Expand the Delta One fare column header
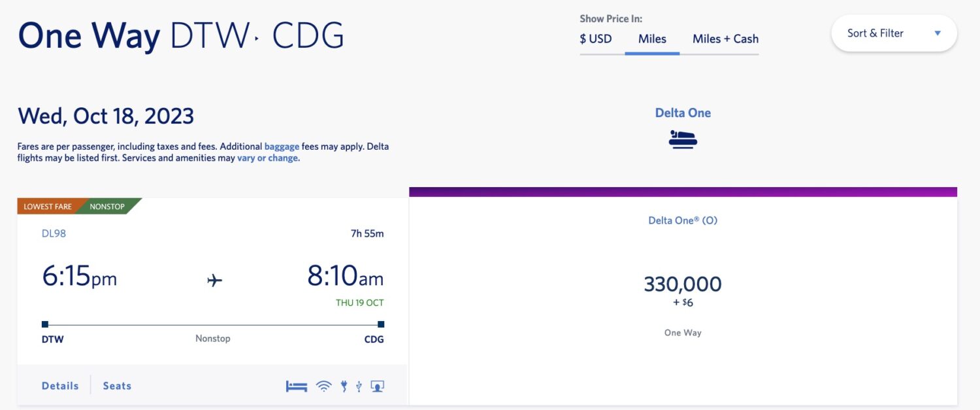The width and height of the screenshot is (980, 410). pyautogui.click(x=683, y=112)
